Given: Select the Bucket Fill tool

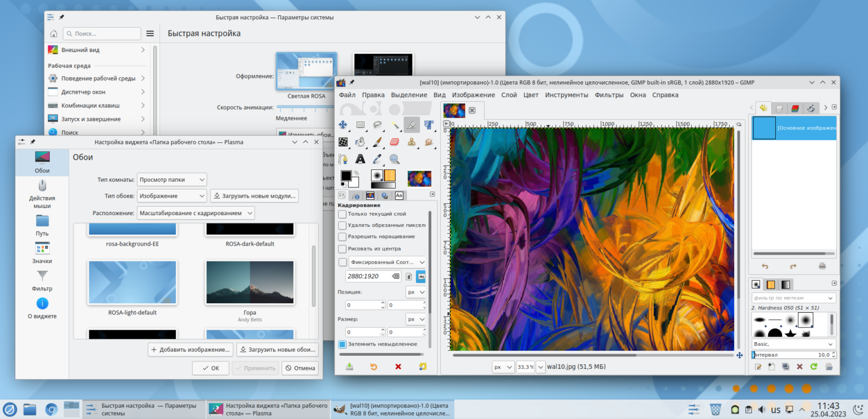Looking at the screenshot, I should (x=360, y=142).
